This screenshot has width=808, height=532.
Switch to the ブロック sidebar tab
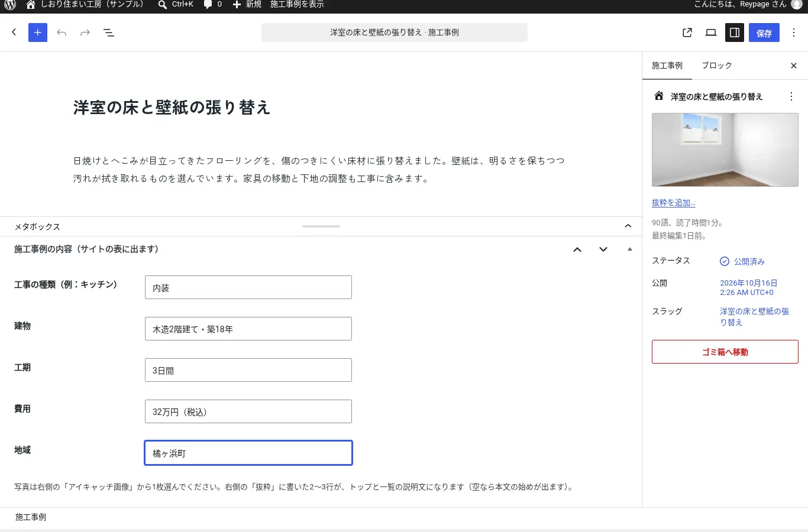717,66
